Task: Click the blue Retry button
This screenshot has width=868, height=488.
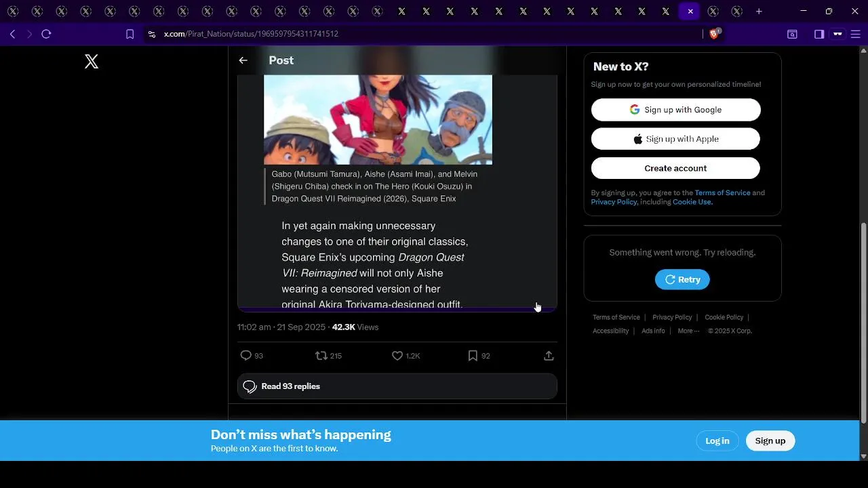Action: point(682,279)
